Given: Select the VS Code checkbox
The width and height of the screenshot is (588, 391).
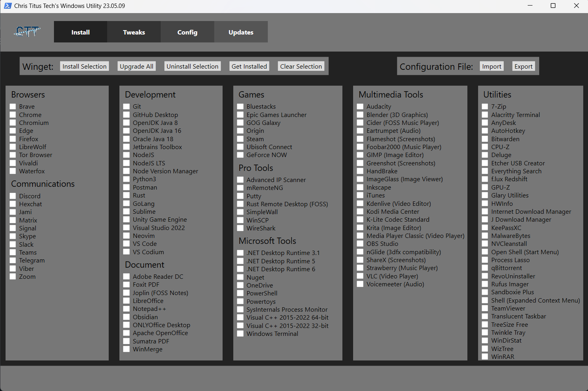Looking at the screenshot, I should tap(127, 244).
